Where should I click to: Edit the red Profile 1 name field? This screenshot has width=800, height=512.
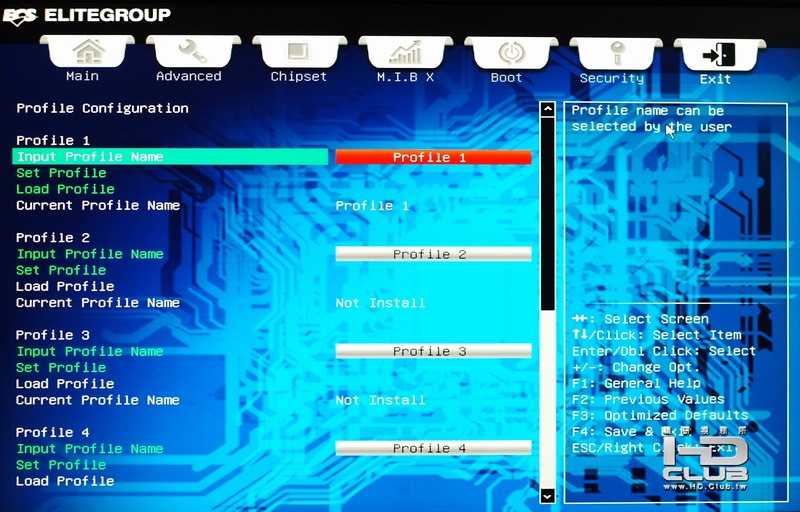(433, 157)
